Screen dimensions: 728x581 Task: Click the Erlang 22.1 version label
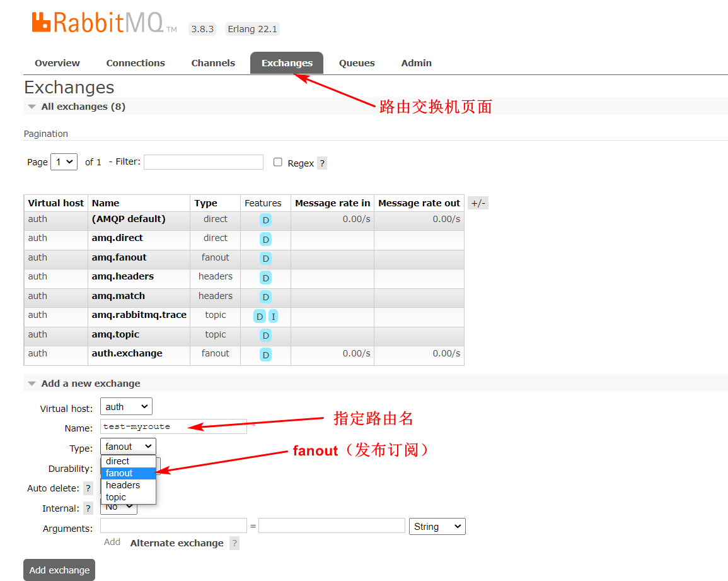[x=252, y=29]
